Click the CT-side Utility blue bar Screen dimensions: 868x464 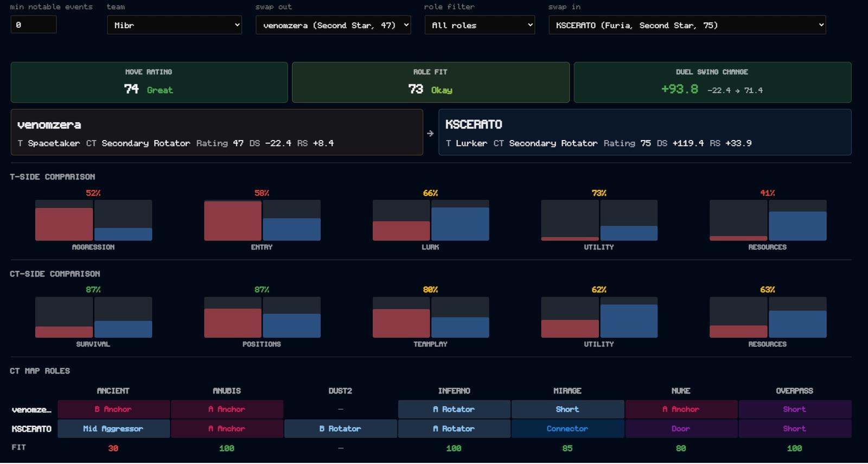[x=629, y=321]
